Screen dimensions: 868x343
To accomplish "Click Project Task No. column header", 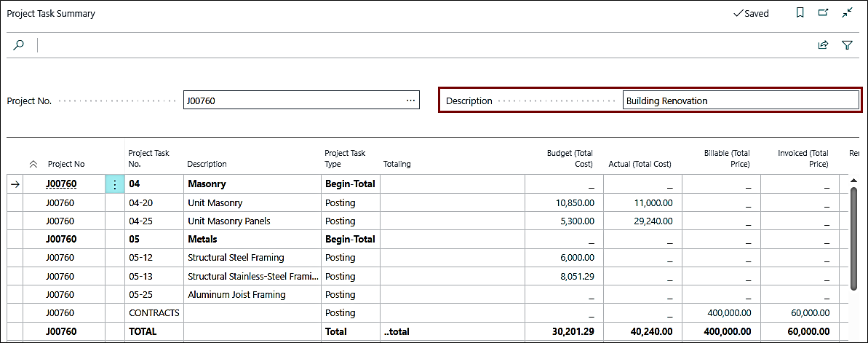I will (x=149, y=159).
